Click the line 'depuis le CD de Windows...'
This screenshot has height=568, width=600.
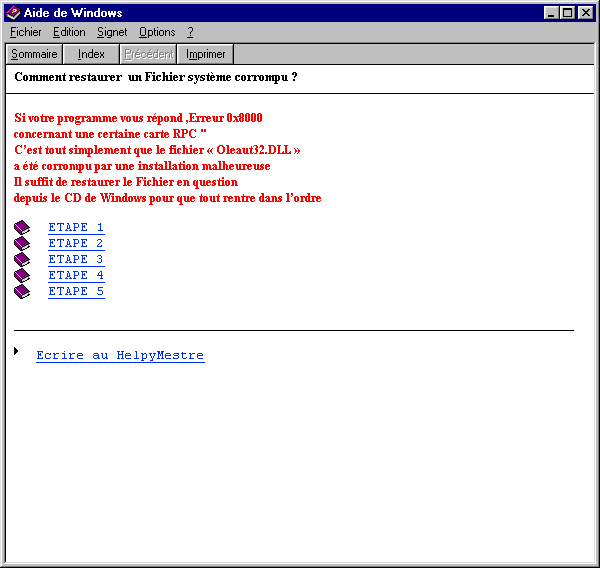pos(168,198)
